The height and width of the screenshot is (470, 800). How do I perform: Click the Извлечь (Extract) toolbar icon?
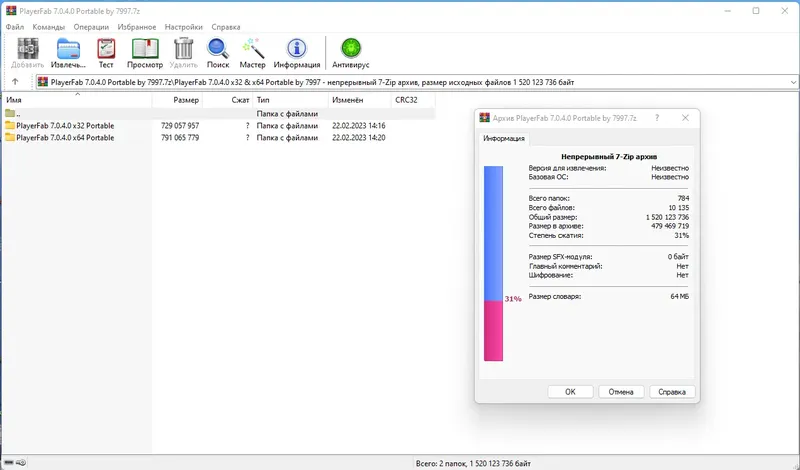68,49
